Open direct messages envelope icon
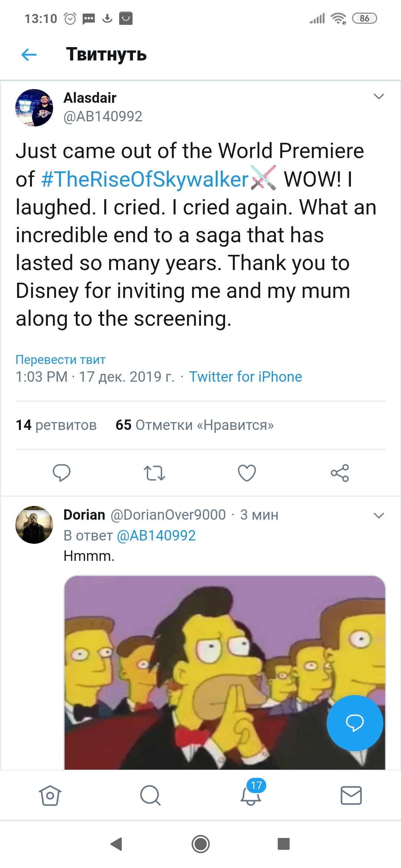This screenshot has height=868, width=401. [351, 796]
